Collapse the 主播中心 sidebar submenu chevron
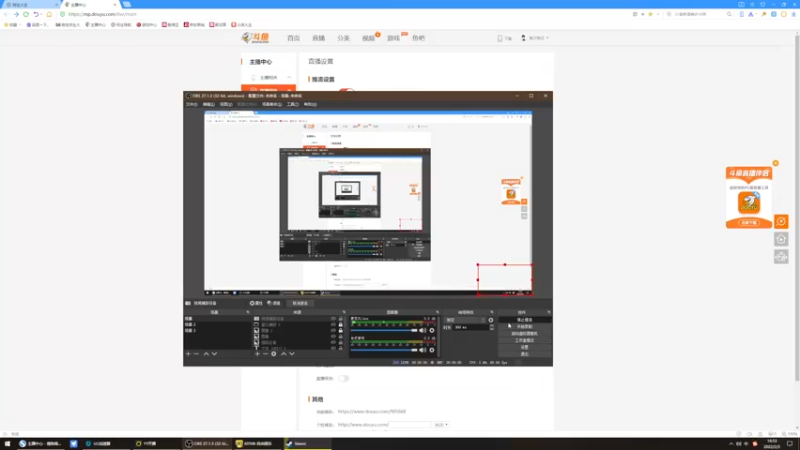The width and height of the screenshot is (800, 450). click(x=289, y=78)
